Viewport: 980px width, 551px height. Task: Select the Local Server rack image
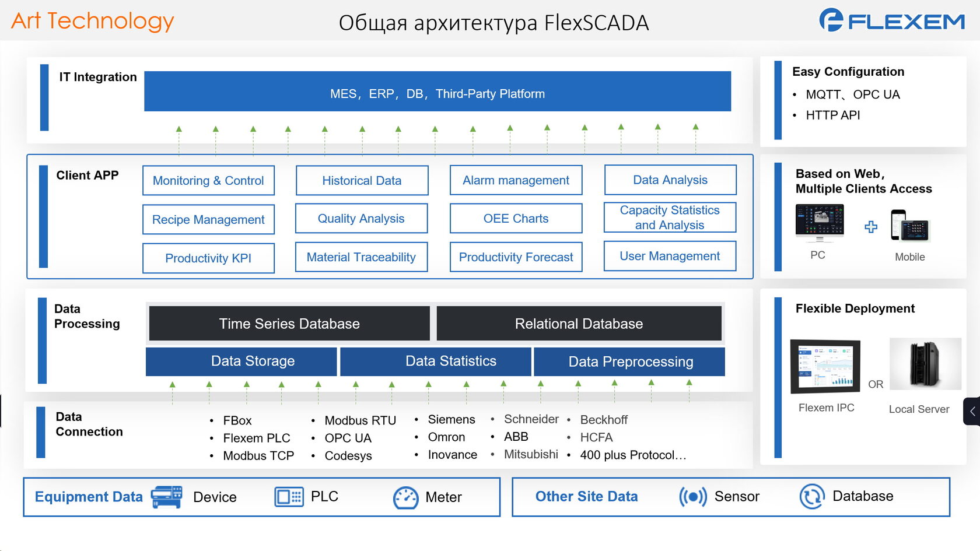(925, 364)
